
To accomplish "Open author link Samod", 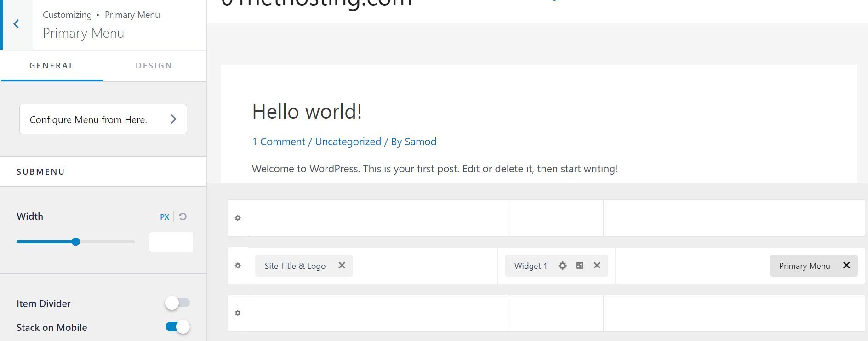I will pos(420,142).
